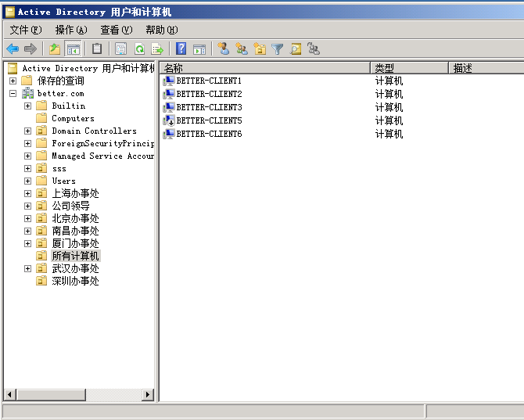Sort list by 名称 column header
Image resolution: width=524 pixels, height=420 pixels.
(x=265, y=68)
